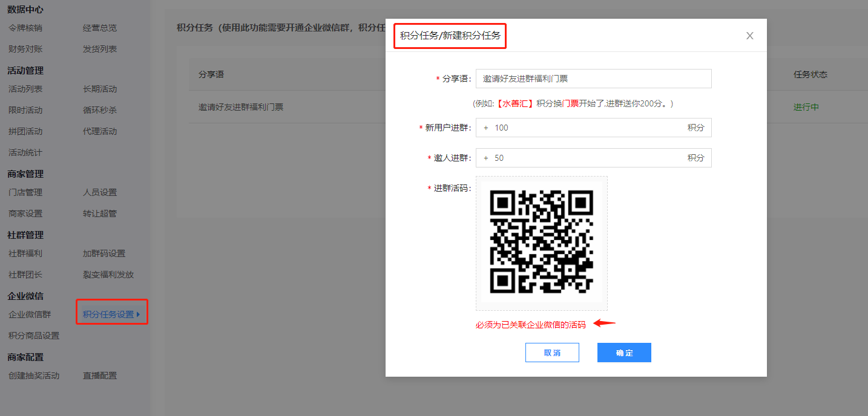
Task: Go to 长期活动
Action: click(x=100, y=89)
